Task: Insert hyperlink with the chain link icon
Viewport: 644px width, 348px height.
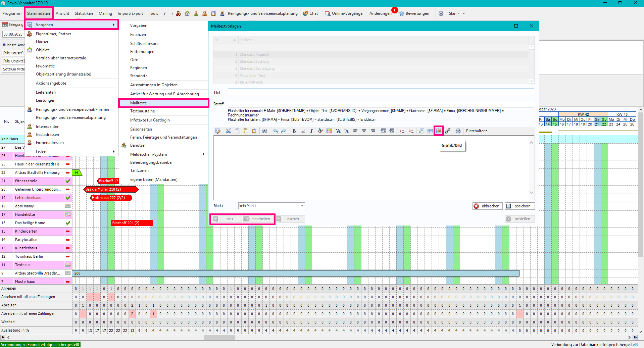Action: coord(448,131)
